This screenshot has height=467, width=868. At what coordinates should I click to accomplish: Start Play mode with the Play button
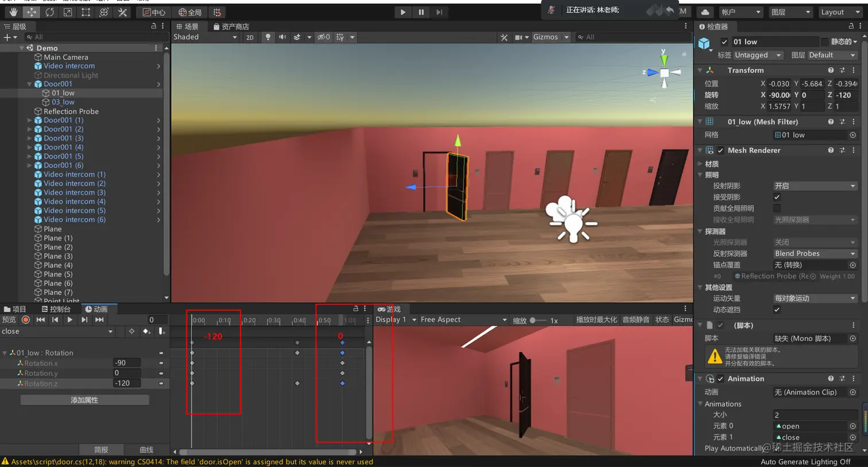tap(402, 12)
